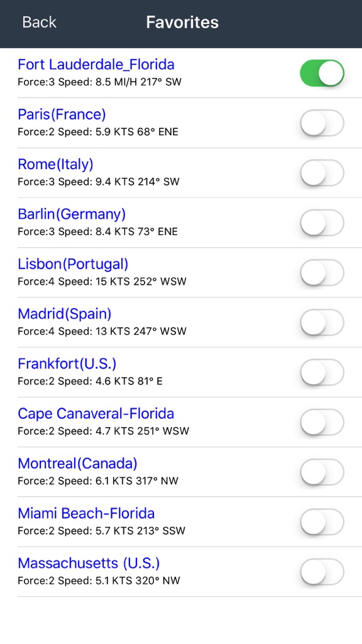
Task: Tap the Back button
Action: click(39, 22)
